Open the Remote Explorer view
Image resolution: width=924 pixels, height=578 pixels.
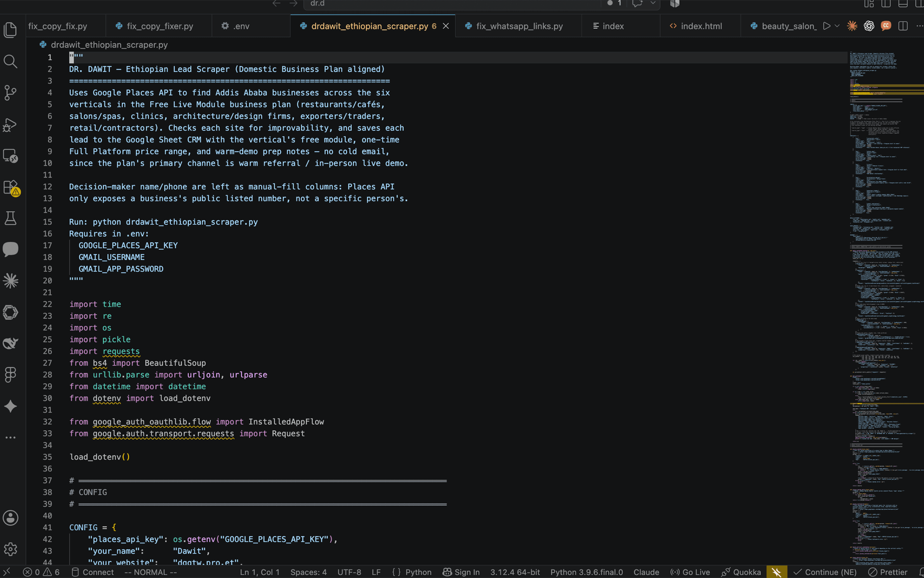[11, 156]
